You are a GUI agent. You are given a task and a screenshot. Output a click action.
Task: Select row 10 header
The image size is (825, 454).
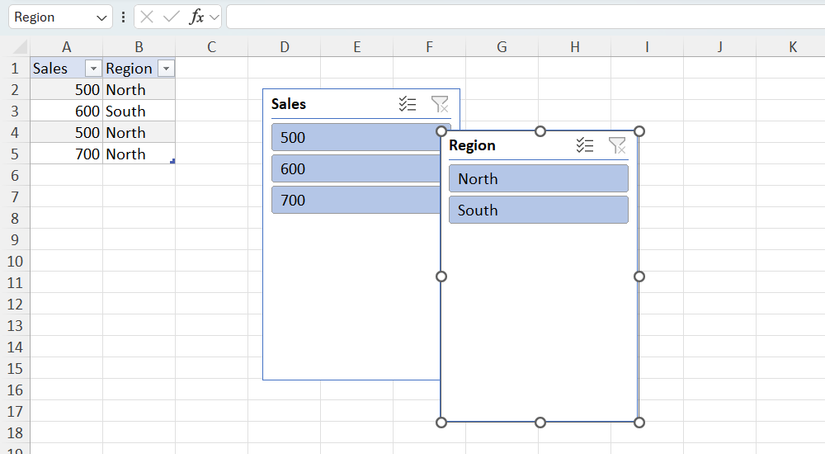tap(15, 261)
